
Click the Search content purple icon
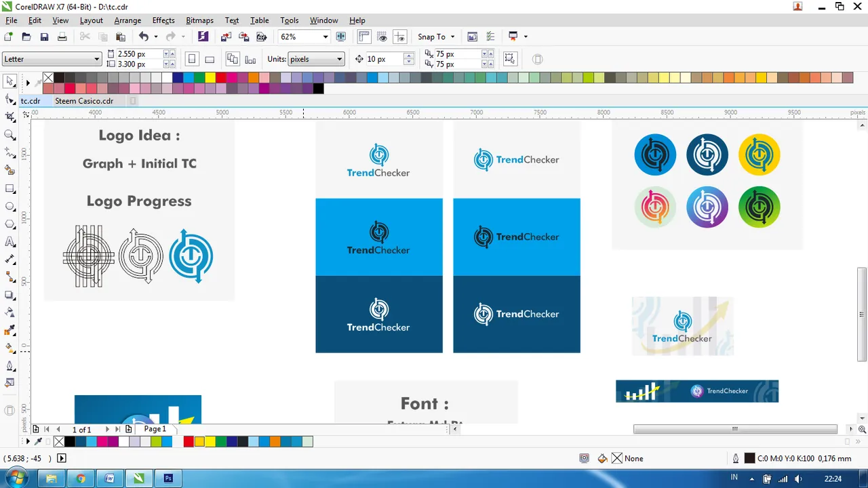(x=203, y=37)
